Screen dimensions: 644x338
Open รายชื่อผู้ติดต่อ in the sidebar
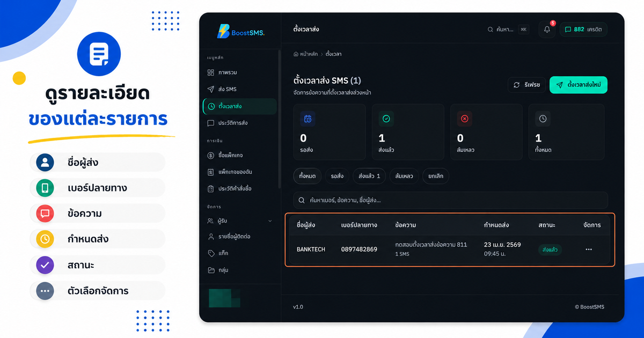[239, 237]
